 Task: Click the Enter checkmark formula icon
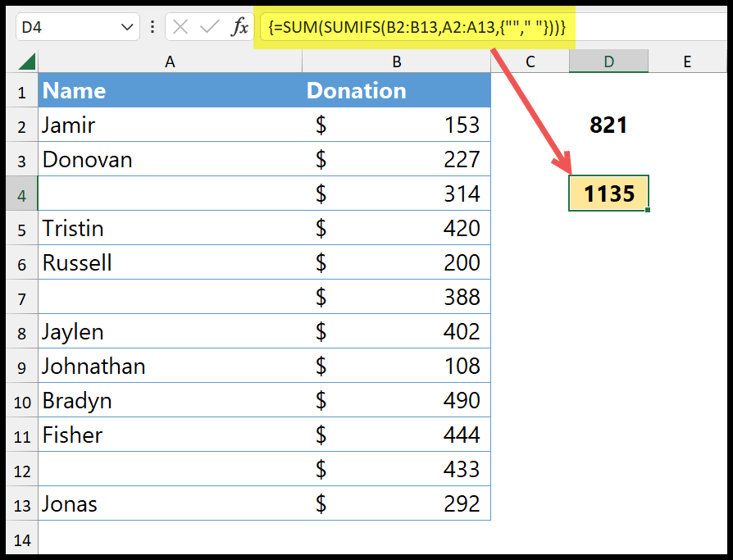tap(209, 27)
